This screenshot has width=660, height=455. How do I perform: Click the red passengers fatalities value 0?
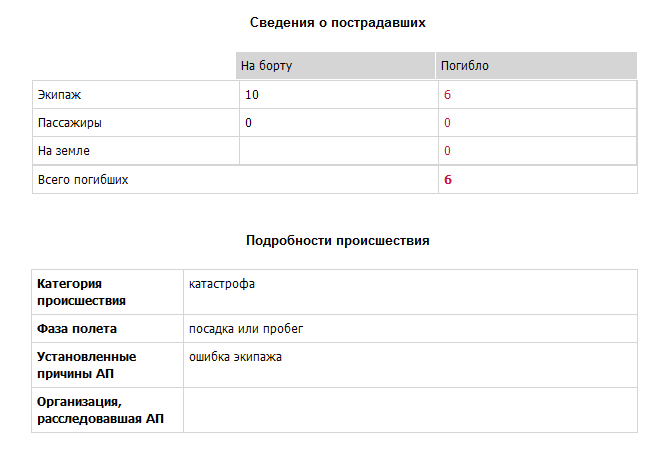click(x=447, y=123)
